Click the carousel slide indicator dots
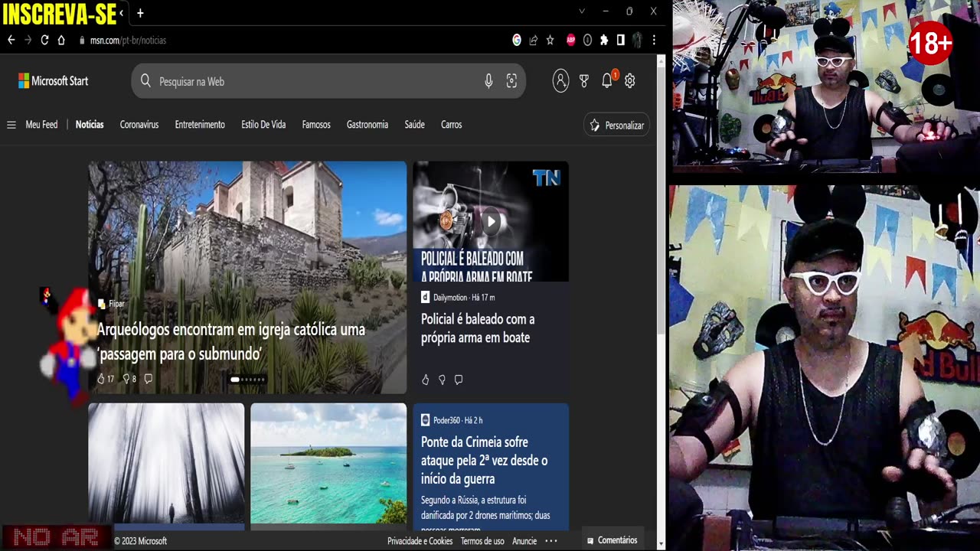The width and height of the screenshot is (980, 551). pos(247,380)
